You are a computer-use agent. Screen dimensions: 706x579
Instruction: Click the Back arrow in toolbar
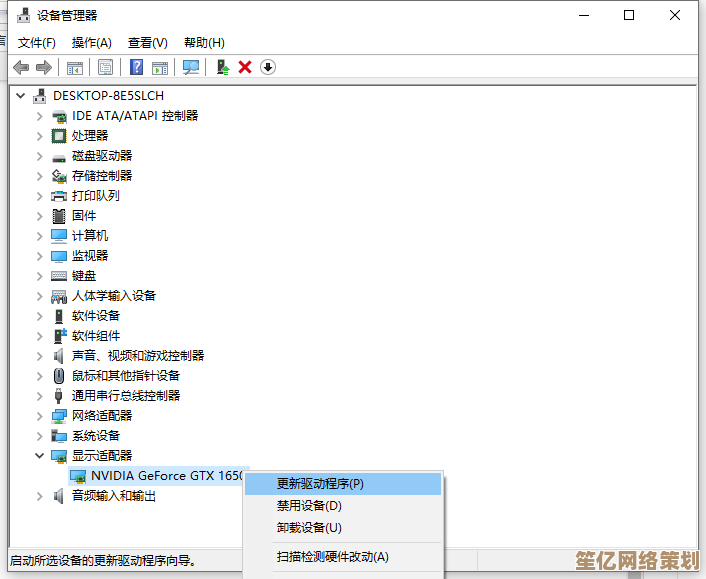(x=21, y=67)
